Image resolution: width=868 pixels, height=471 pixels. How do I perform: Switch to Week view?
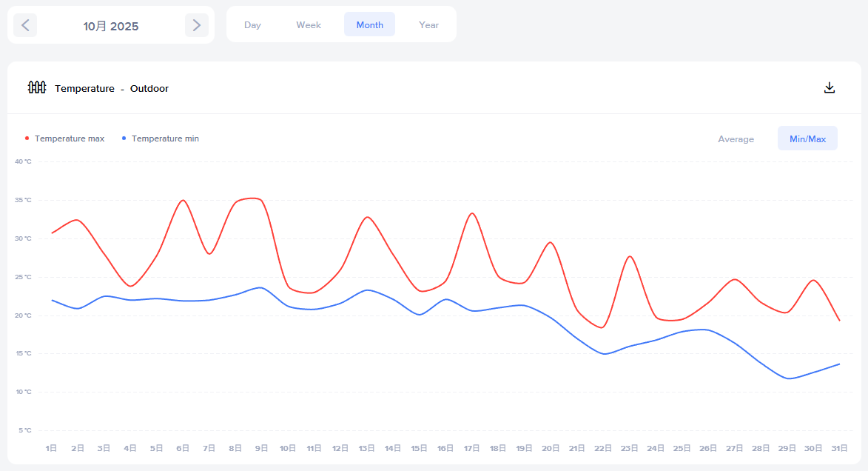[309, 24]
